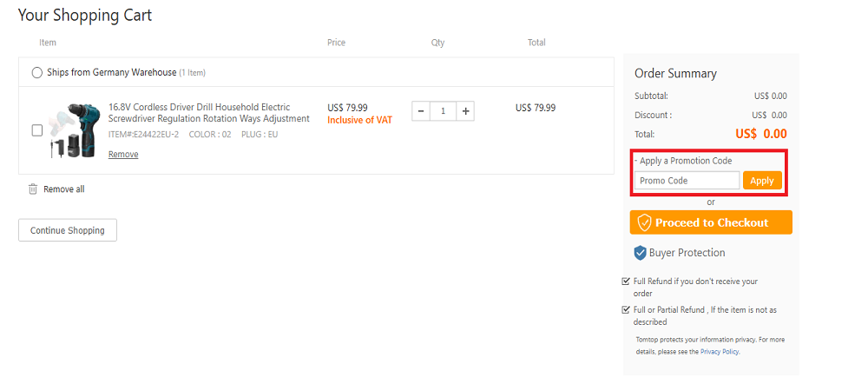Focus the Promo Code input field

(x=687, y=181)
